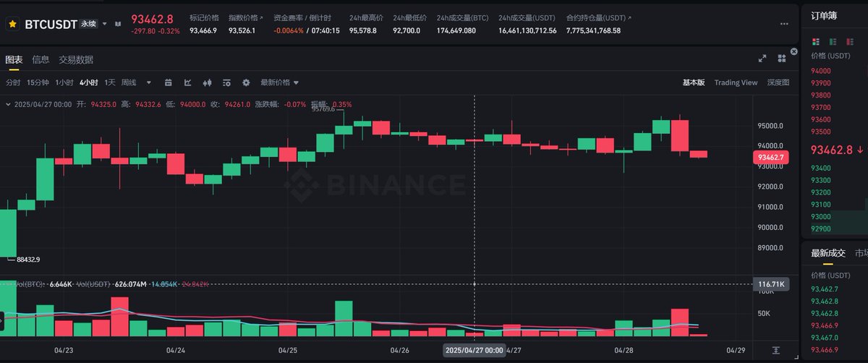Expand the BTCUSDT pair selector dropdown
The height and width of the screenshot is (363, 868).
click(105, 24)
